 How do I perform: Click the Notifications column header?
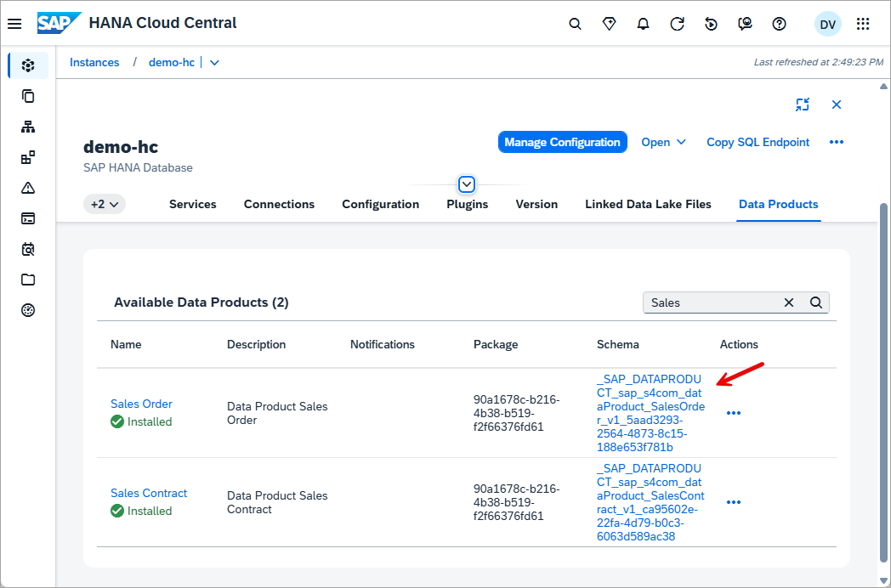click(383, 344)
